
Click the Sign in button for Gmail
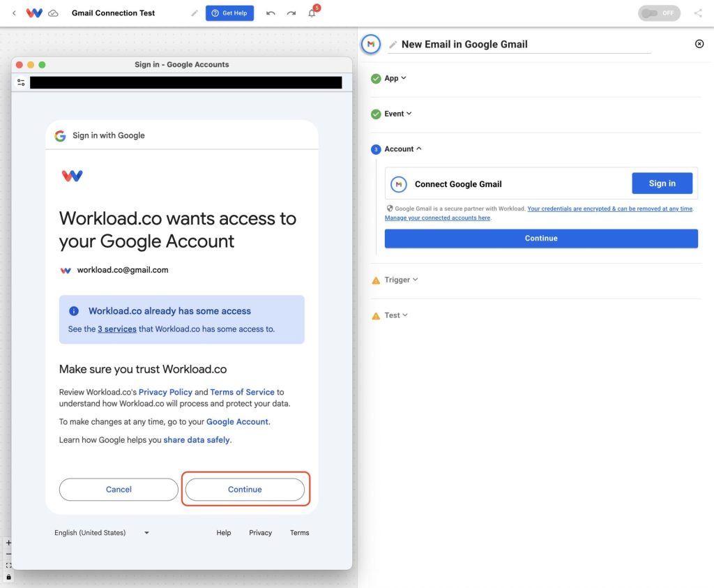pyautogui.click(x=662, y=183)
